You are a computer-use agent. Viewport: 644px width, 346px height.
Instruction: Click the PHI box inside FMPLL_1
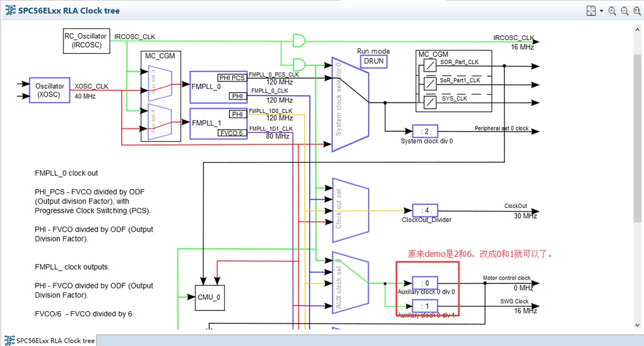tap(237, 114)
